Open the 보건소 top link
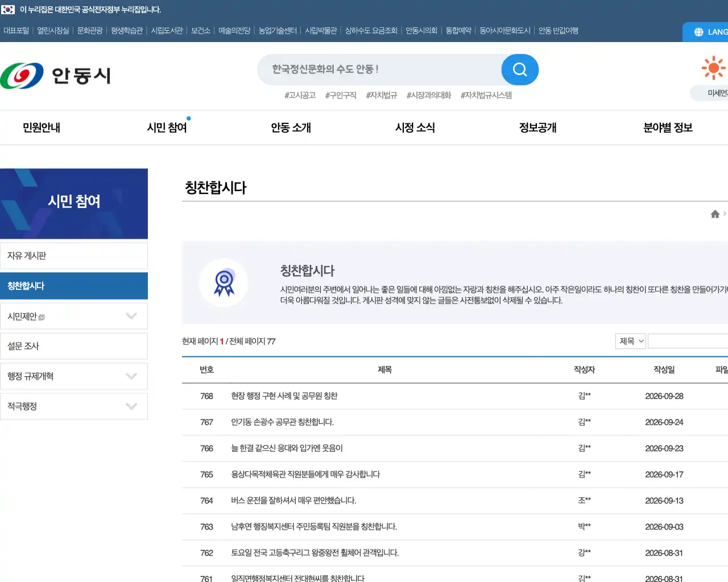 201,31
